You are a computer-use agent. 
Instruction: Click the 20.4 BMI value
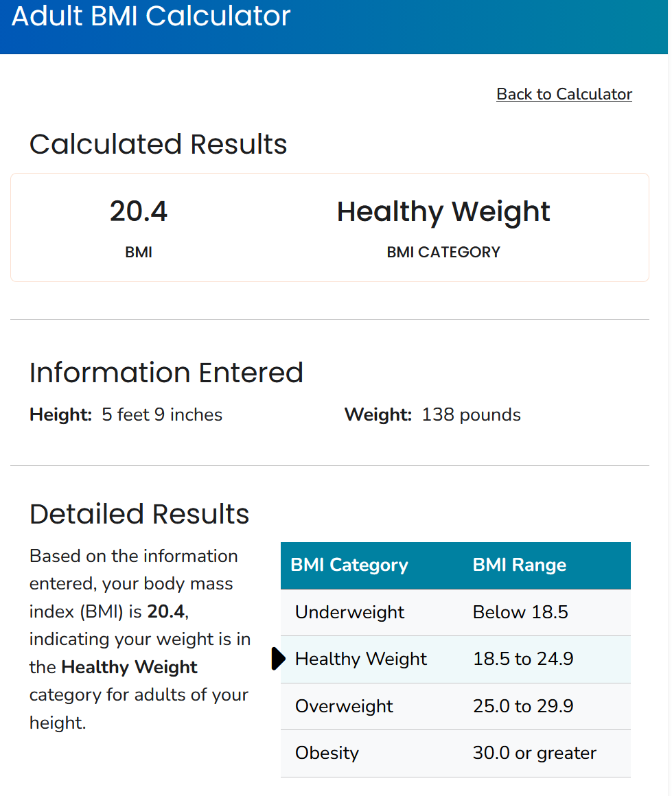pos(138,211)
